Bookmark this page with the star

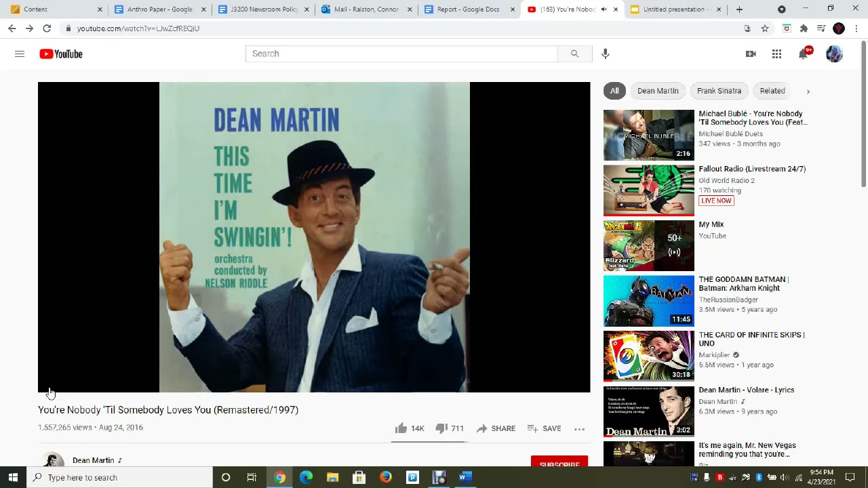(765, 28)
